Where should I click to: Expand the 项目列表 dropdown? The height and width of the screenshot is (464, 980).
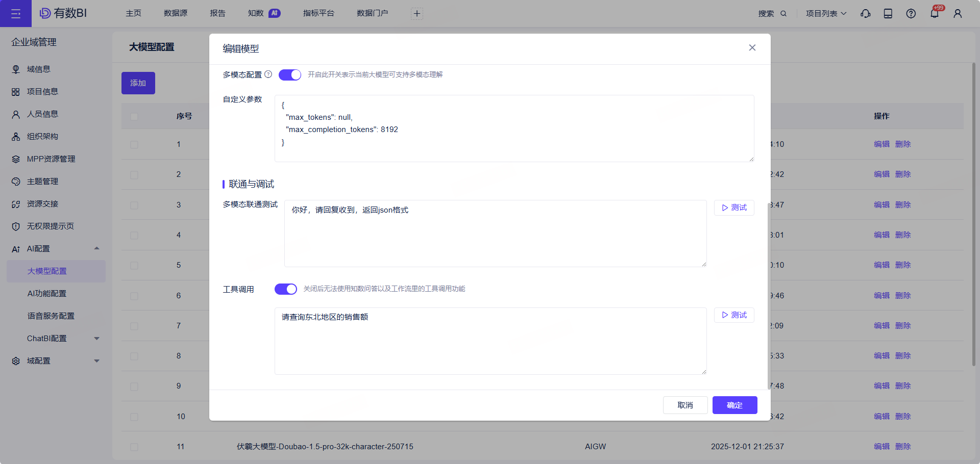click(826, 14)
